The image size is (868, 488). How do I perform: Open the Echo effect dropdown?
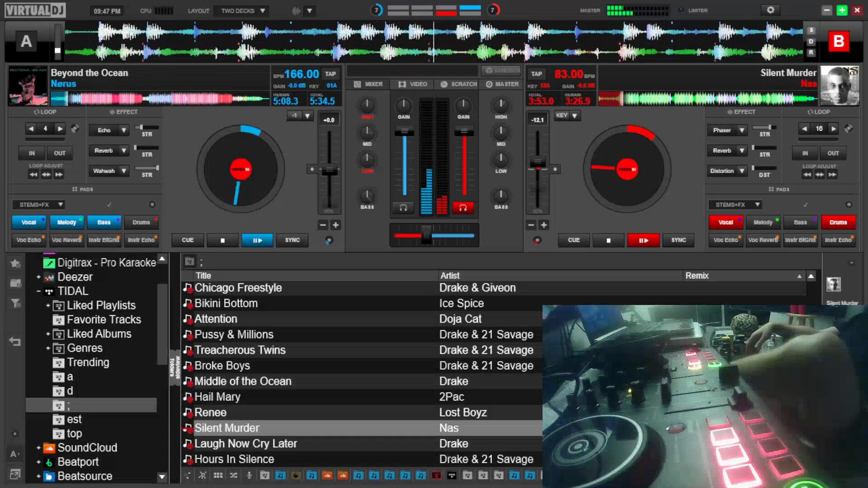[123, 130]
